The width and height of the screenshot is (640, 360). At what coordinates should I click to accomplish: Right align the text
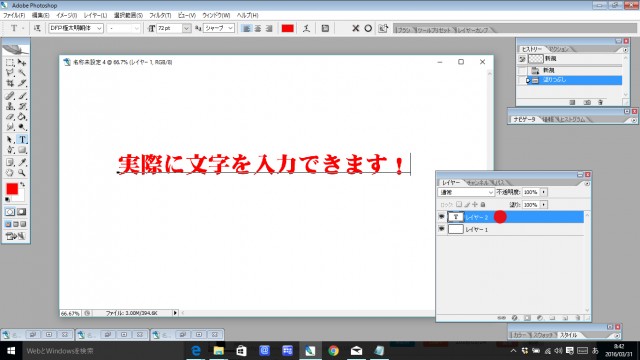point(269,28)
